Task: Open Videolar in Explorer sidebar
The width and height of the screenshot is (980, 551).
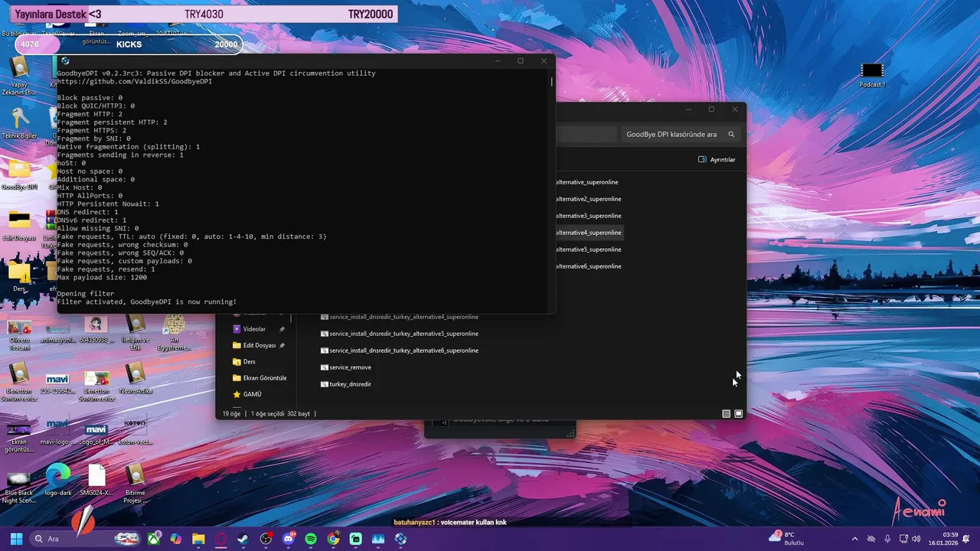Action: 254,329
